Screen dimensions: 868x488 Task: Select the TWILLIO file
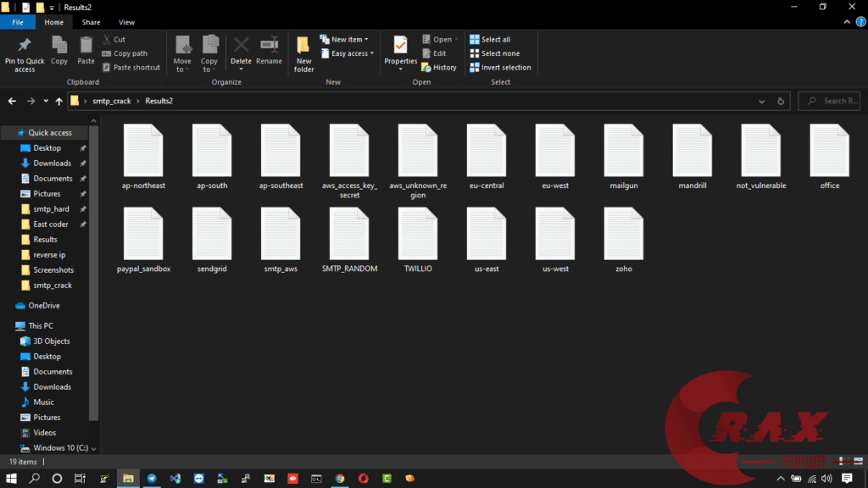tap(418, 240)
